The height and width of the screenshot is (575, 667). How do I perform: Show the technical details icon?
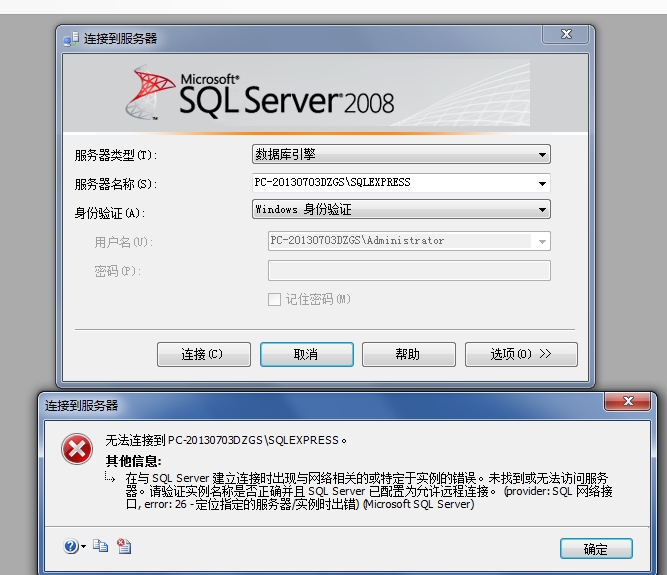(x=124, y=546)
